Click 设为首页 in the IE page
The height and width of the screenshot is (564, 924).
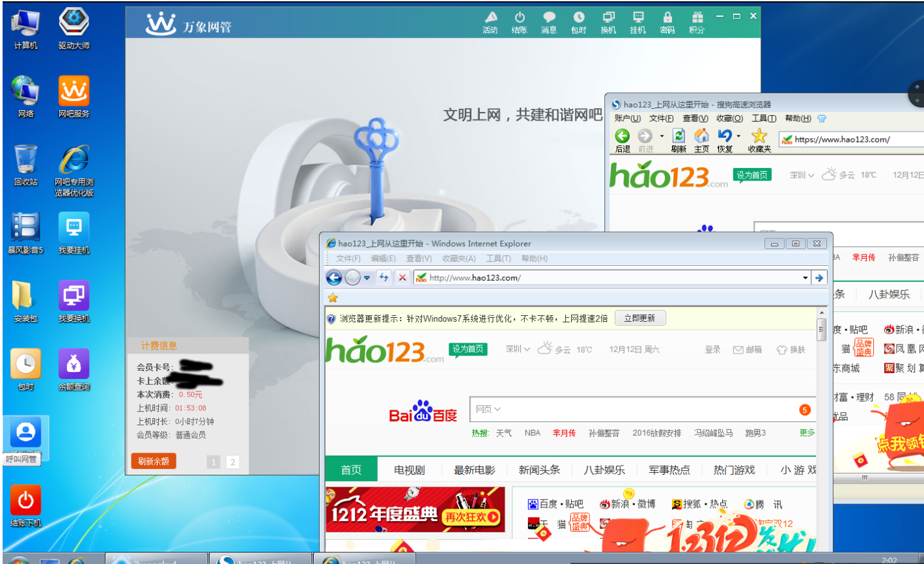pyautogui.click(x=468, y=349)
